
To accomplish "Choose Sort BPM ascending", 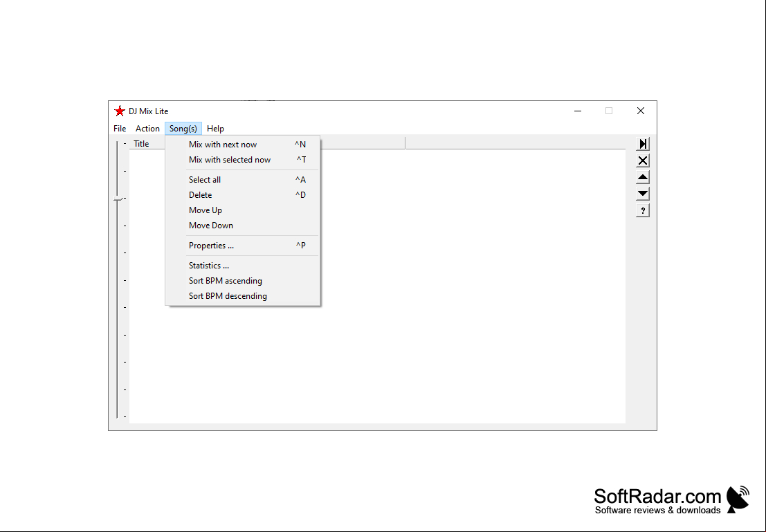I will (x=243, y=281).
